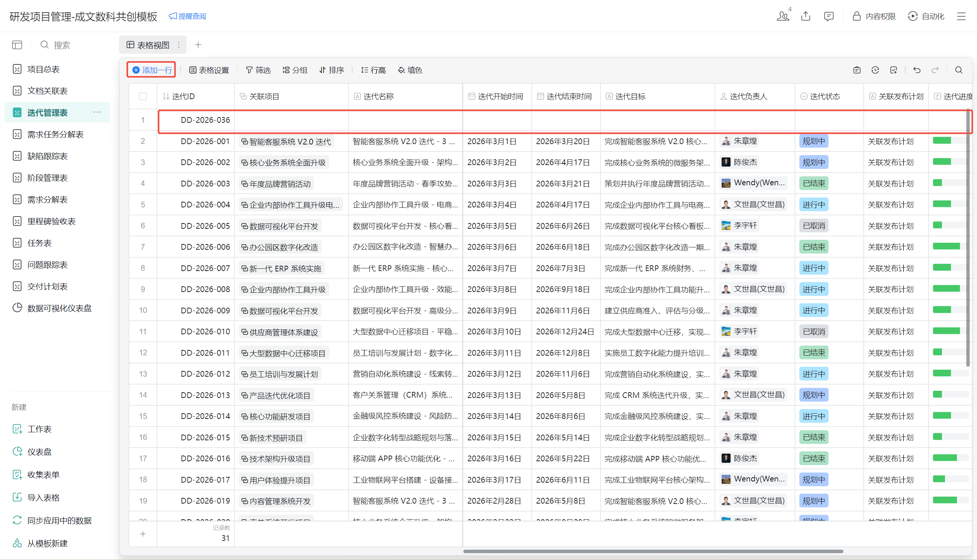Open 排序 sort options
977x560 pixels.
331,70
